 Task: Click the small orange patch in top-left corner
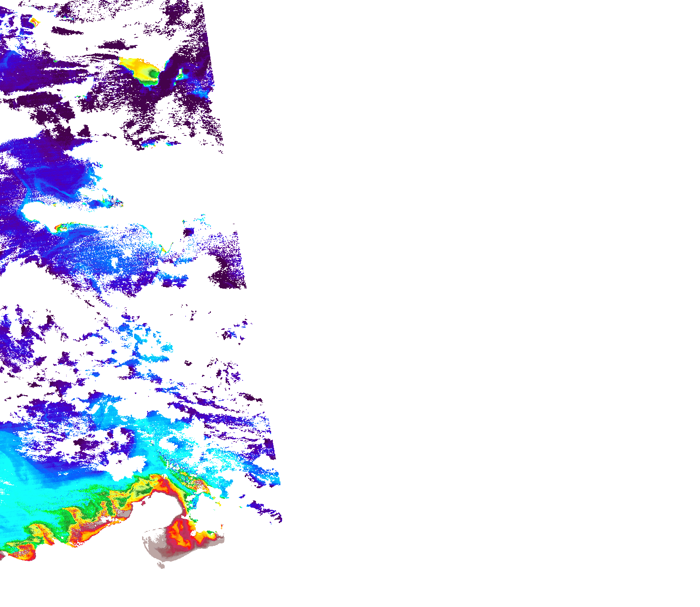click(34, 20)
